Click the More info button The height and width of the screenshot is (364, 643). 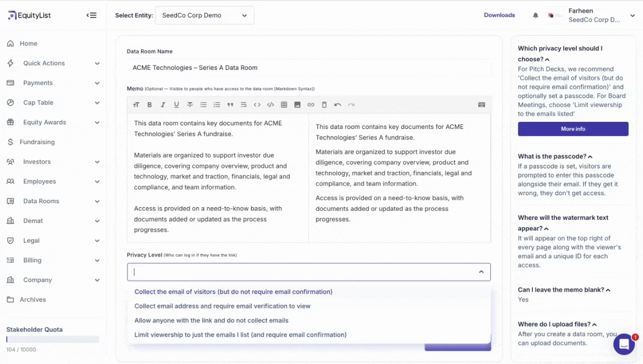pos(573,128)
